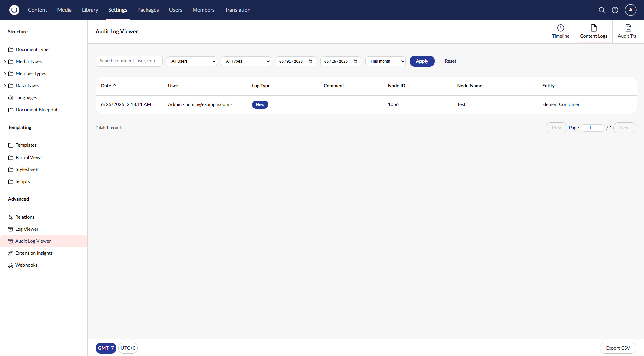Click the Total: 1 records text
The height and width of the screenshot is (356, 644).
point(109,128)
